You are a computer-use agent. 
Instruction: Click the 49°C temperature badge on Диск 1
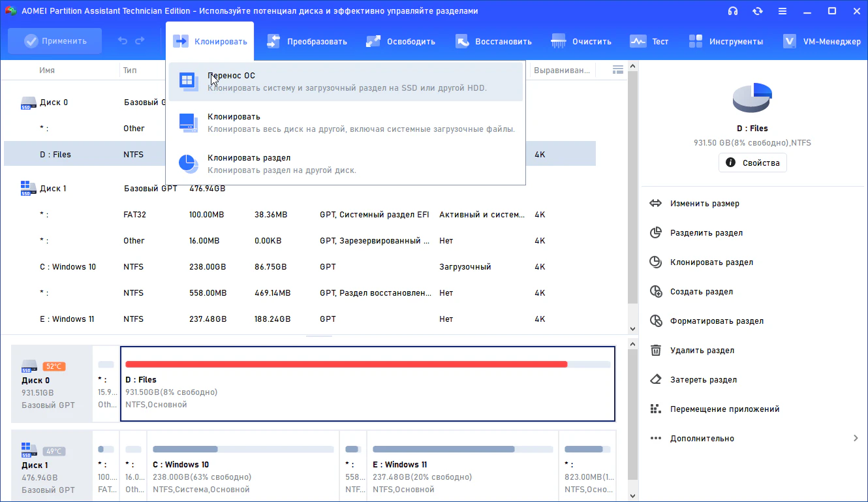pos(54,451)
